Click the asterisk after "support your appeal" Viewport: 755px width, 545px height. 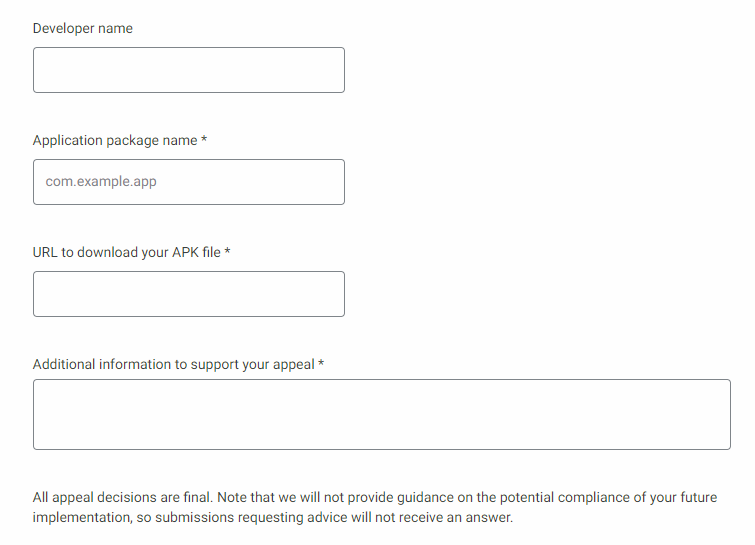[321, 365]
